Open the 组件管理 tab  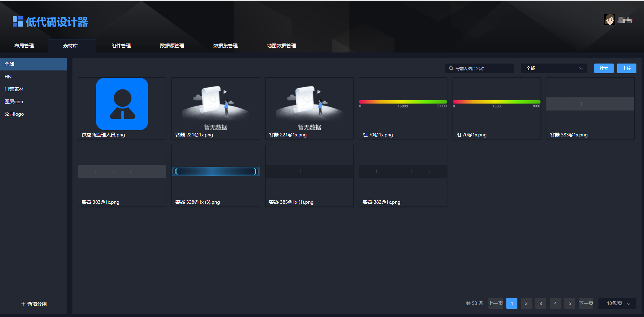[x=121, y=46]
